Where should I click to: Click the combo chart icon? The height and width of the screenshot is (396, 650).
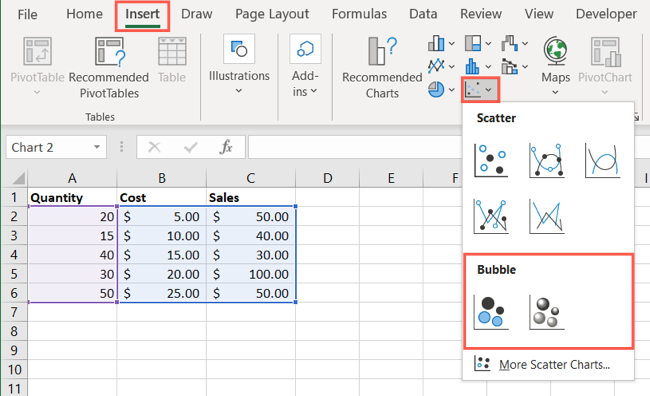point(509,66)
